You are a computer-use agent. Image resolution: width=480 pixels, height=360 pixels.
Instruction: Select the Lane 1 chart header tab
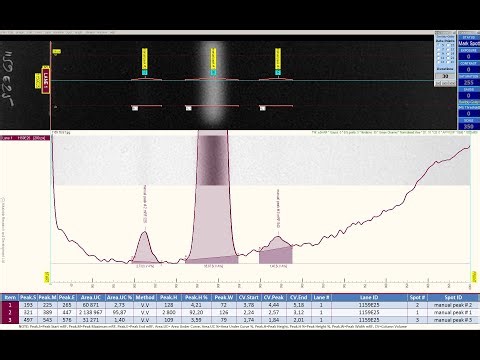pyautogui.click(x=25, y=138)
